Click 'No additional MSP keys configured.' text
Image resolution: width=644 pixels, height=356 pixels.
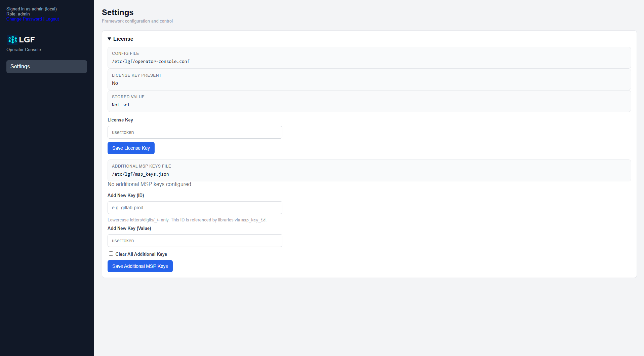coord(150,184)
